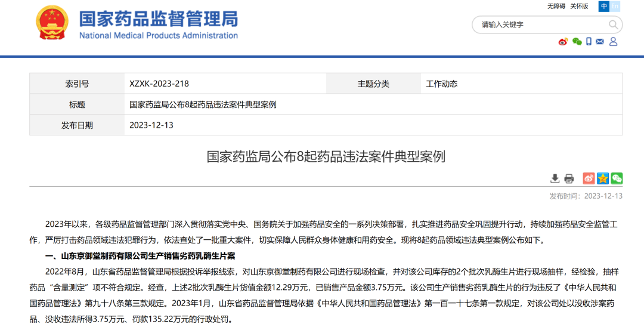Share article to WeChat green icon
This screenshot has width=644, height=327.
(x=617, y=178)
